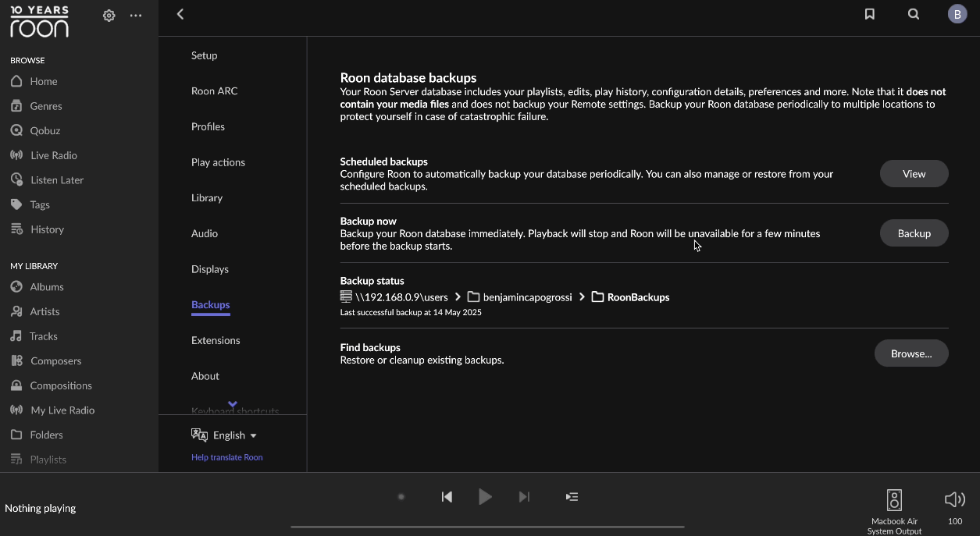Select Audio settings tab
Screen dimensions: 980x536
(205, 233)
